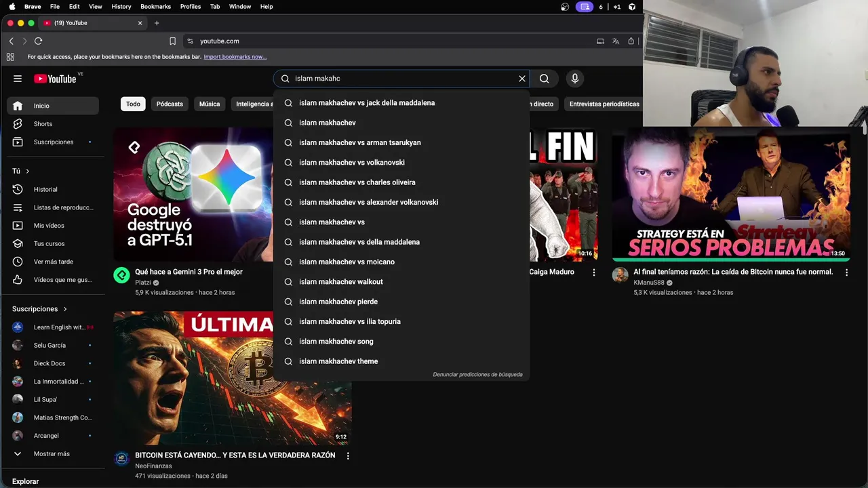Open Google destruyó a GPT-5.1 thumbnail
Screen dimensions: 868x488
[193, 195]
